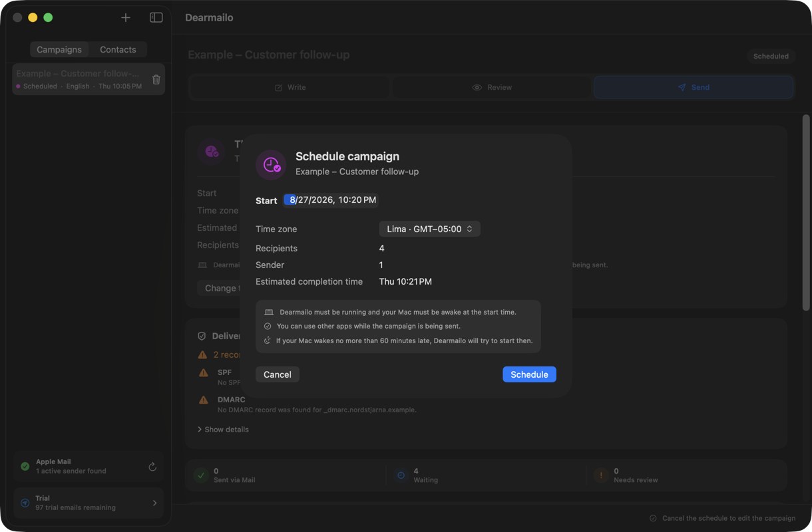Click the Example – Customer follow-up page title
812x532 pixels.
269,55
